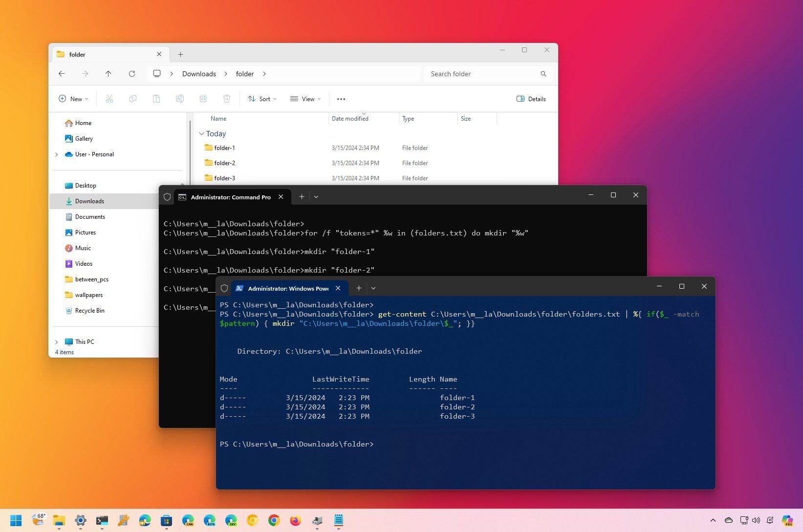Click the Up navigation arrow in File Explorer
The image size is (803, 532).
click(x=109, y=73)
